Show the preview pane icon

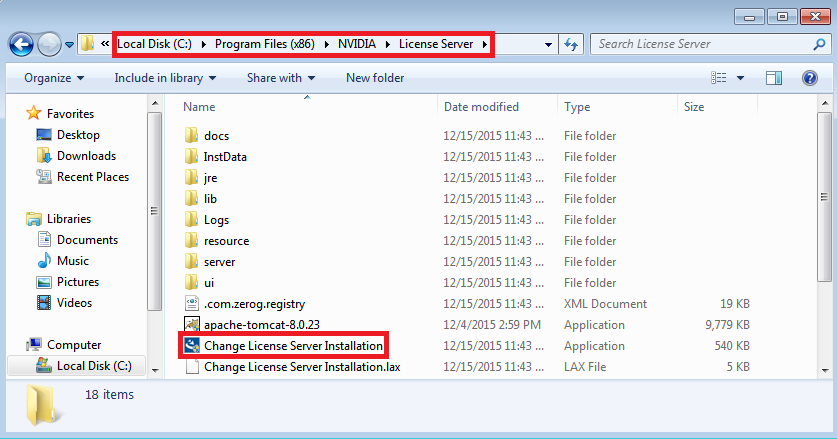click(x=773, y=78)
